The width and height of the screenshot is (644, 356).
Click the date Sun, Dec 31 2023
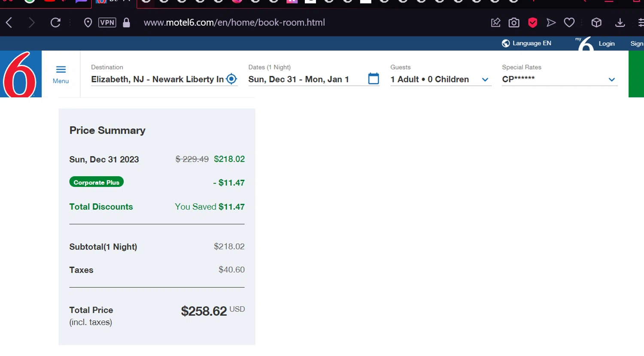104,160
